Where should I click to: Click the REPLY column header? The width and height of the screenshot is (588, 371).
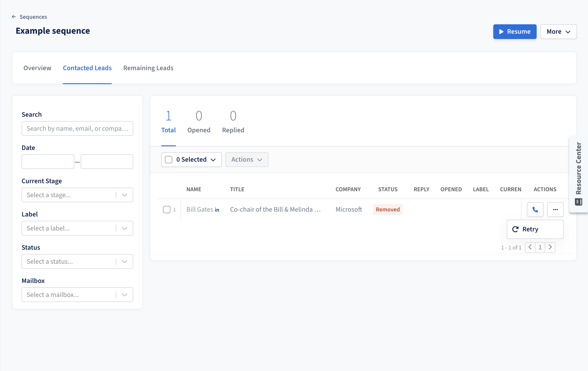click(422, 189)
